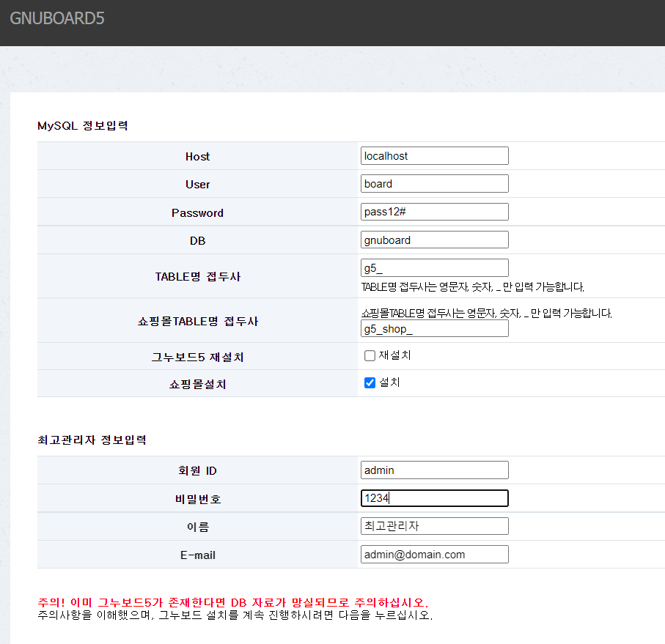Click the Host row label
The width and height of the screenshot is (665, 644).
[x=198, y=157]
